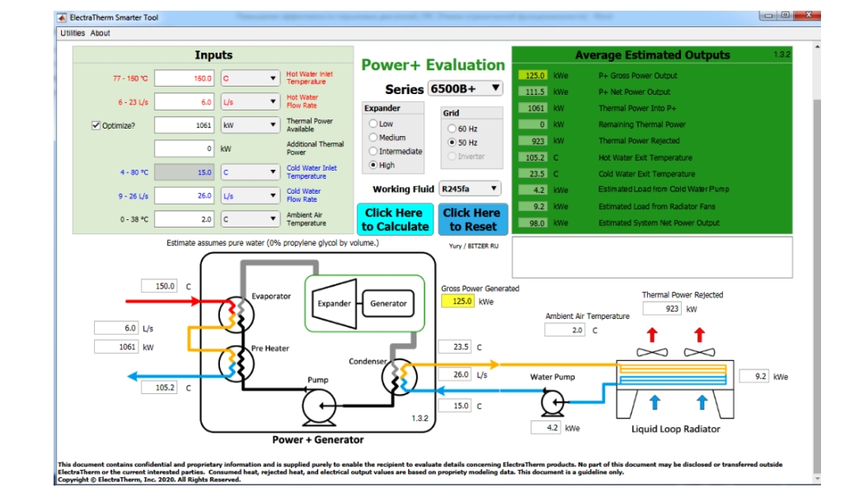This screenshot has height=502, width=868.
Task: Open Hot Water Flow Rate unit dropdown
Action: click(x=251, y=102)
